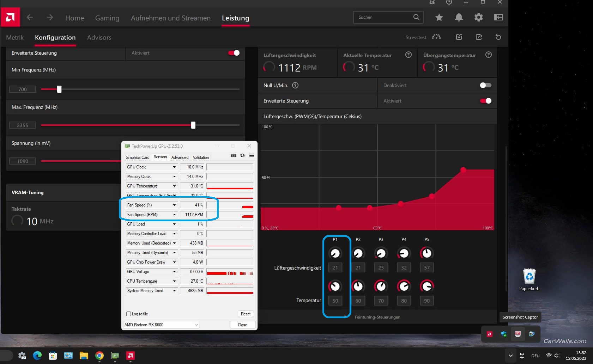Open Advanced tab in GPU-Z

point(180,157)
